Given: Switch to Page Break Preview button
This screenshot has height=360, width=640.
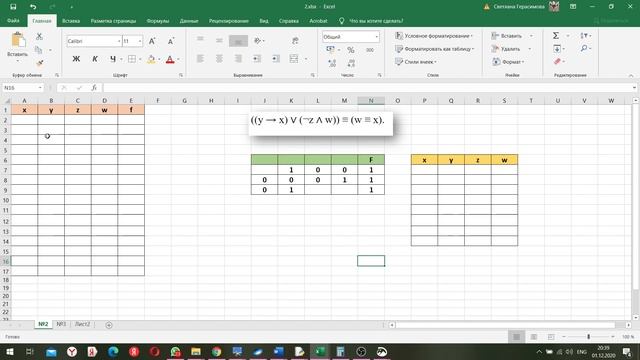Looking at the screenshot, I should coord(551,337).
